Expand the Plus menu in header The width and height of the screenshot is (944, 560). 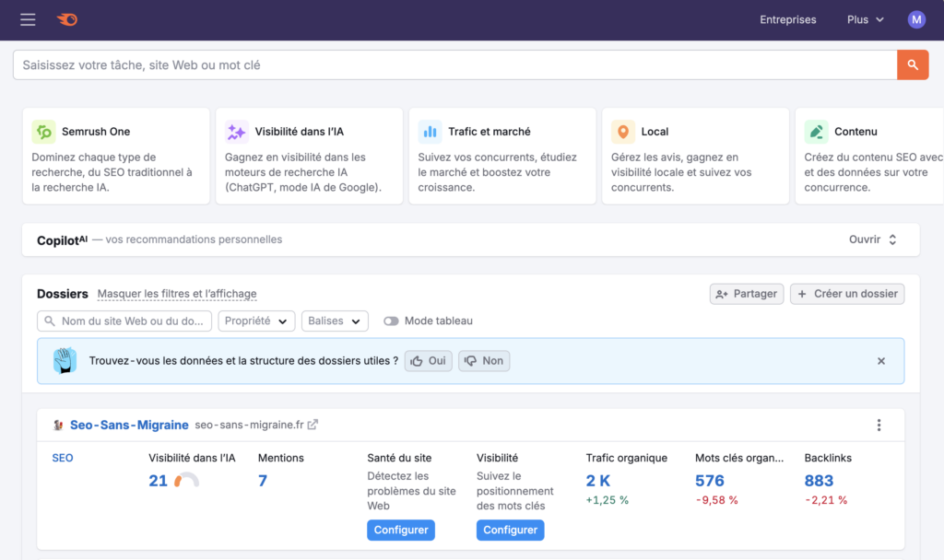tap(865, 20)
